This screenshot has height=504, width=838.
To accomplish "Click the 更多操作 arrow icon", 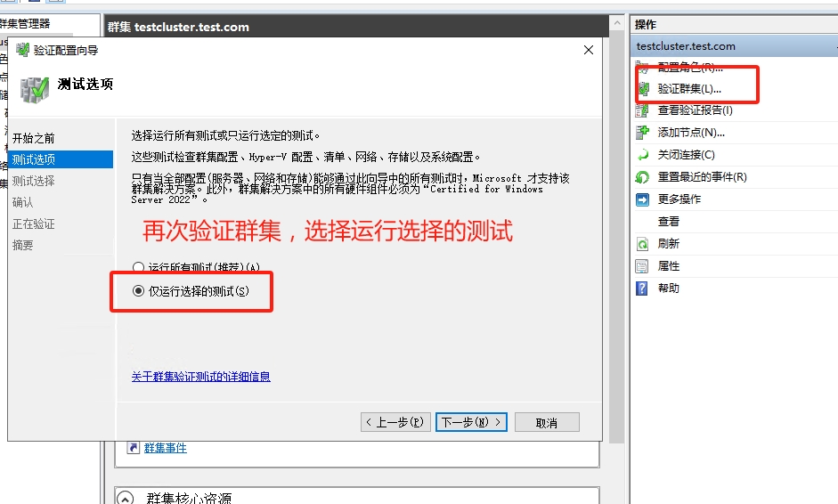I will coord(642,199).
